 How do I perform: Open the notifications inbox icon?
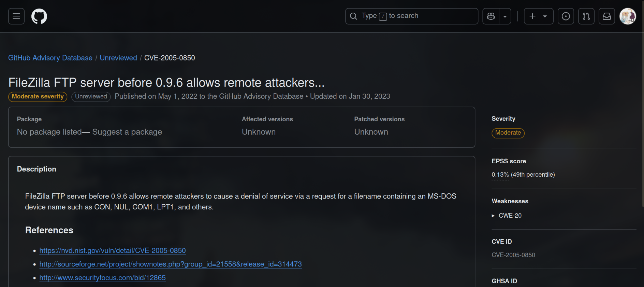pyautogui.click(x=607, y=16)
